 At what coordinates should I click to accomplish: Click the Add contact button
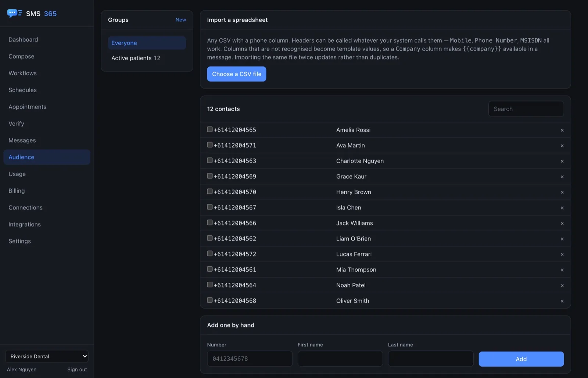pos(521,359)
